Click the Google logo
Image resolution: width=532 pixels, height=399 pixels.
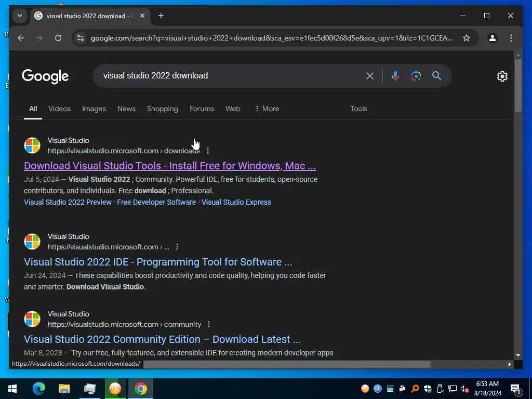(x=45, y=76)
